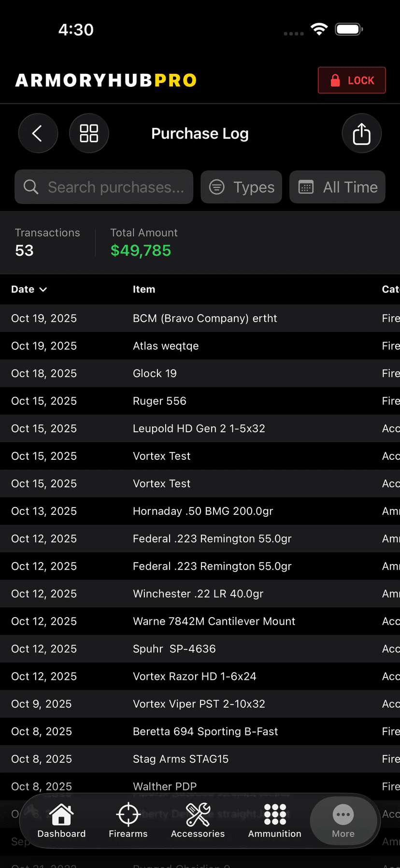Open the Accessories tab
Image resolution: width=400 pixels, height=868 pixels.
tap(198, 821)
